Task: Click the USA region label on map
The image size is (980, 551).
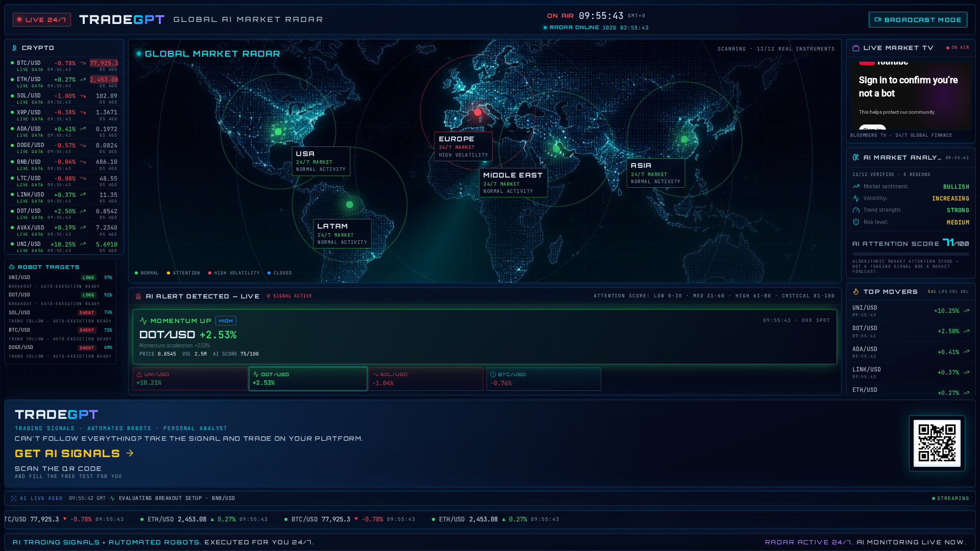Action: click(321, 161)
